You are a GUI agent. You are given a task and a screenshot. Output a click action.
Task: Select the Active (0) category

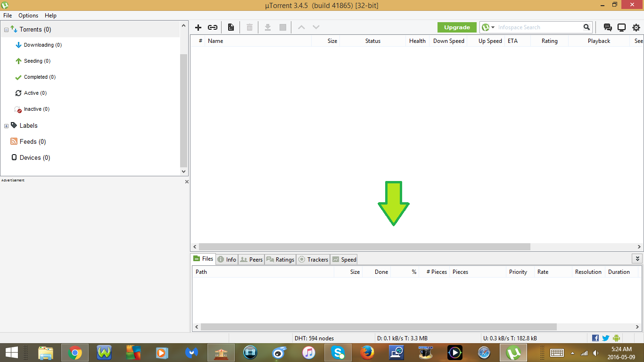[x=35, y=93]
